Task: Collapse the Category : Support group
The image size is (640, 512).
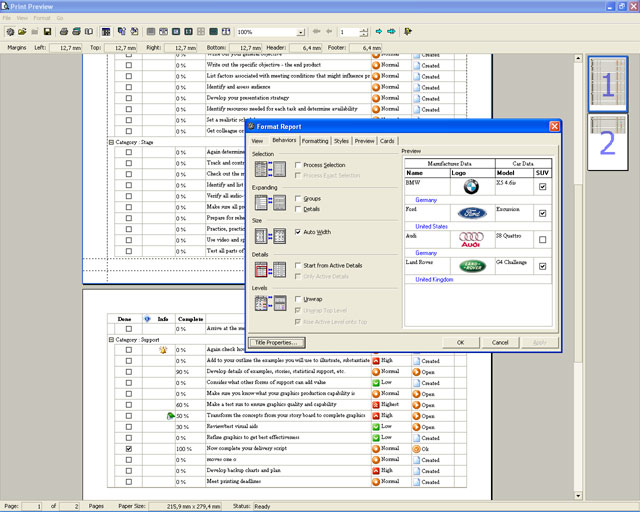Action: [111, 340]
